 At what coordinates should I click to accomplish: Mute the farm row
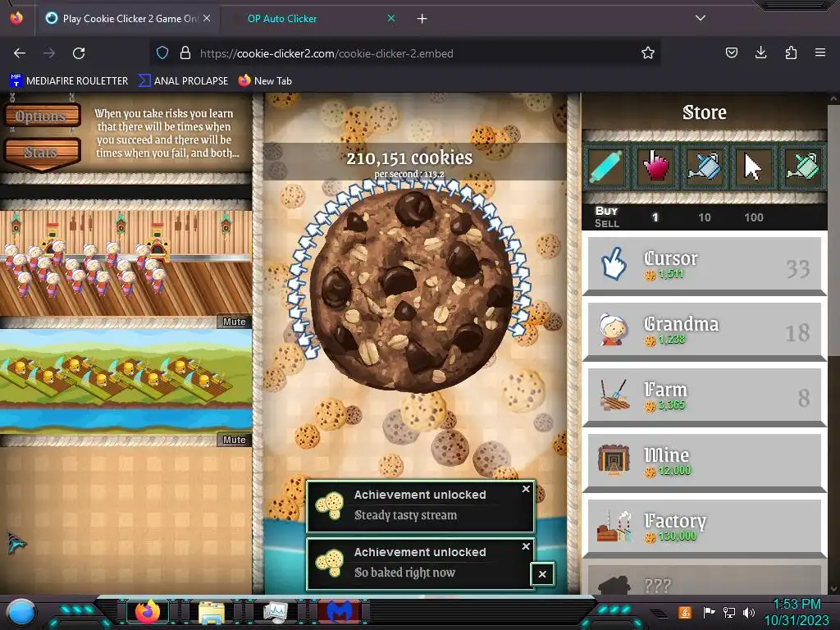click(x=234, y=440)
